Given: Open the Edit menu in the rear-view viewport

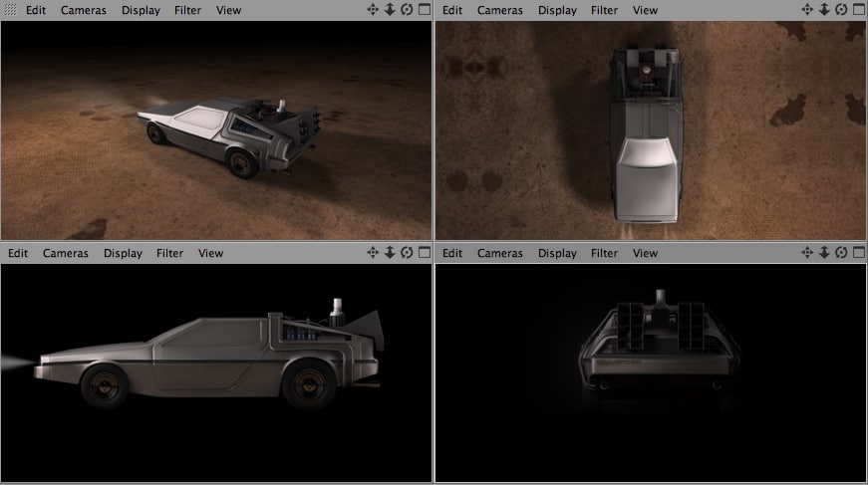Looking at the screenshot, I should (452, 253).
